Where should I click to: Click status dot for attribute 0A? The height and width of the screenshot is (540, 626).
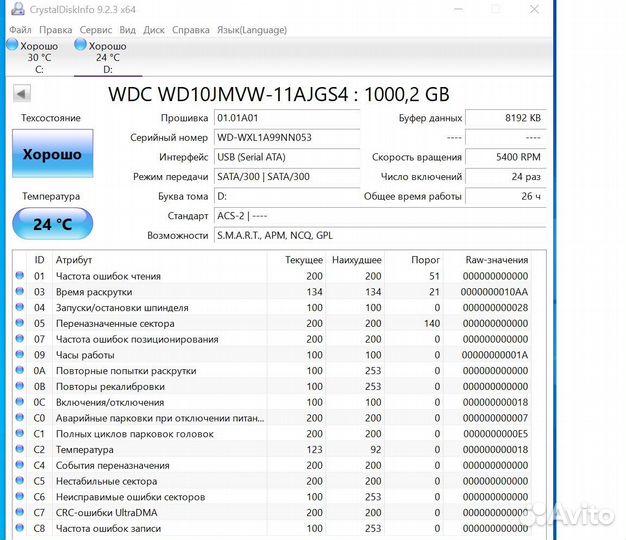coord(20,370)
